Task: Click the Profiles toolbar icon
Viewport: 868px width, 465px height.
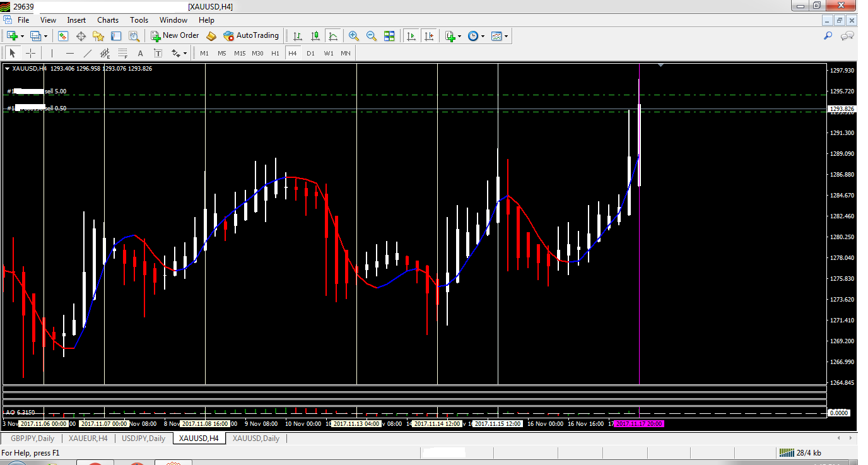Action: (35, 36)
